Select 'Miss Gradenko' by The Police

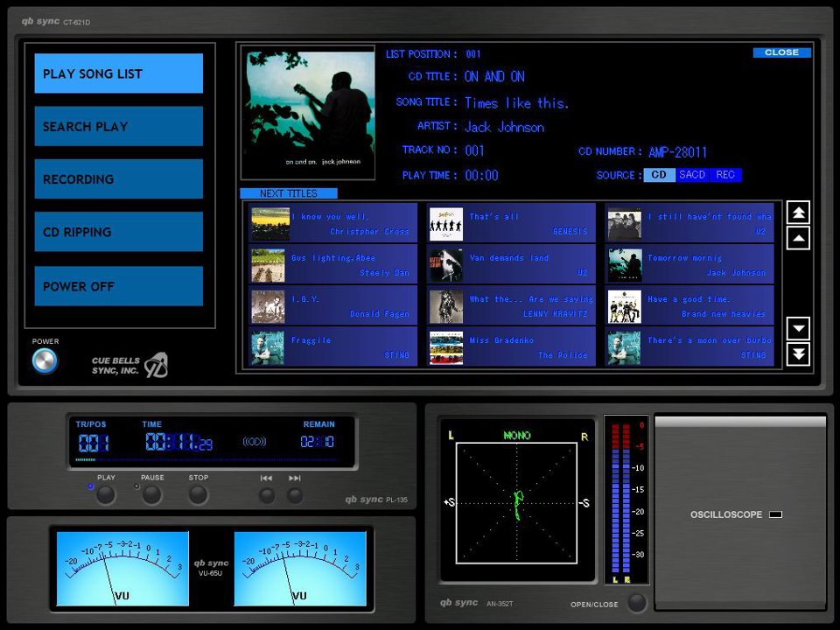click(511, 347)
